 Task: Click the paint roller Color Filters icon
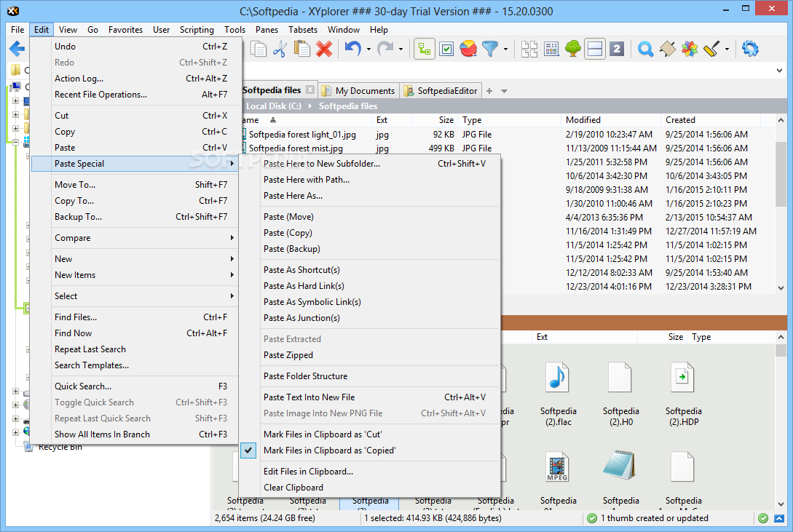coord(711,49)
